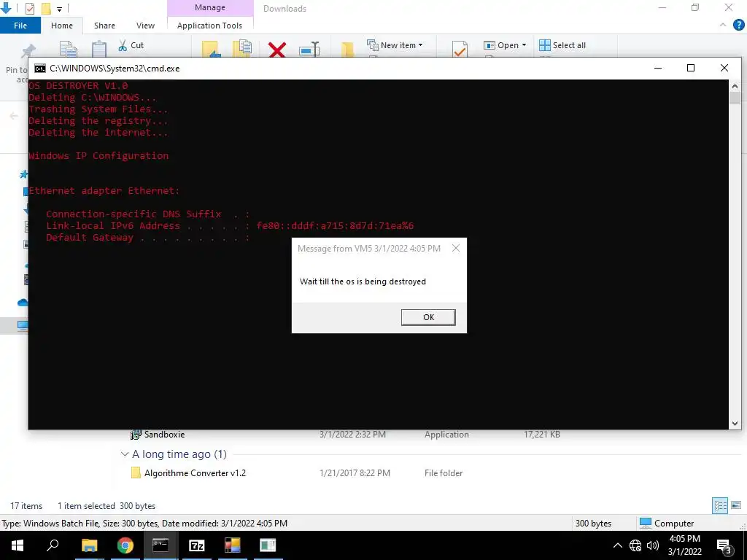This screenshot has height=560, width=747.
Task: Open the View ribbon tab
Action: point(145,26)
